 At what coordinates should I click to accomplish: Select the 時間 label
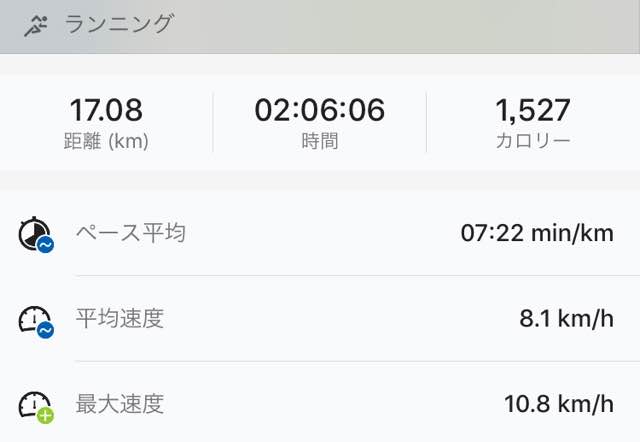coord(320,141)
